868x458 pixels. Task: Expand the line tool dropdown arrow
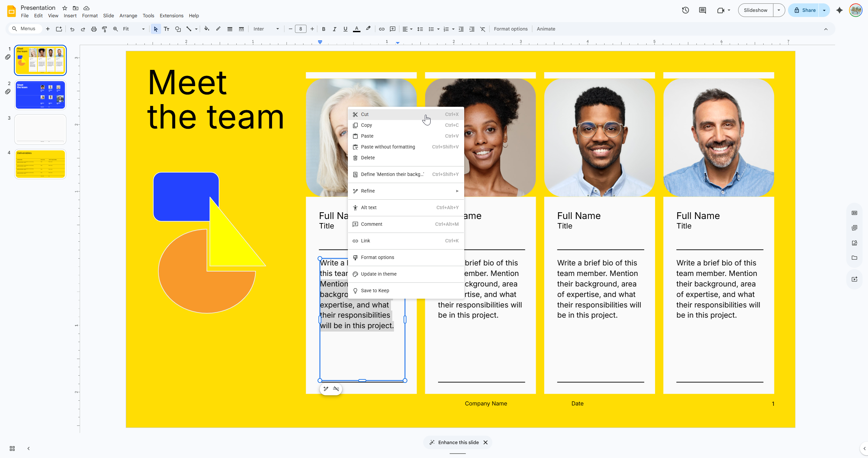(196, 29)
